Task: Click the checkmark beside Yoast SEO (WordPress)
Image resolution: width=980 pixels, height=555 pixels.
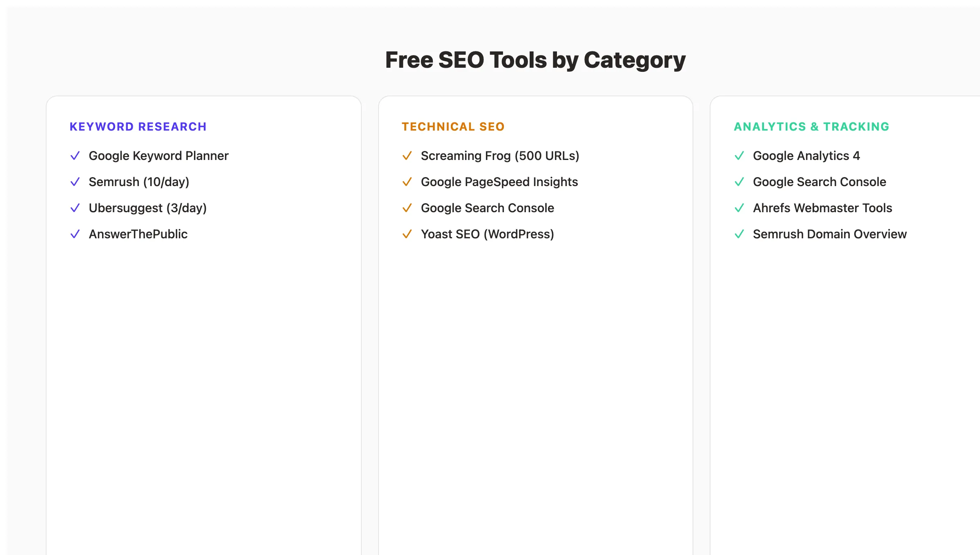Action: point(407,234)
